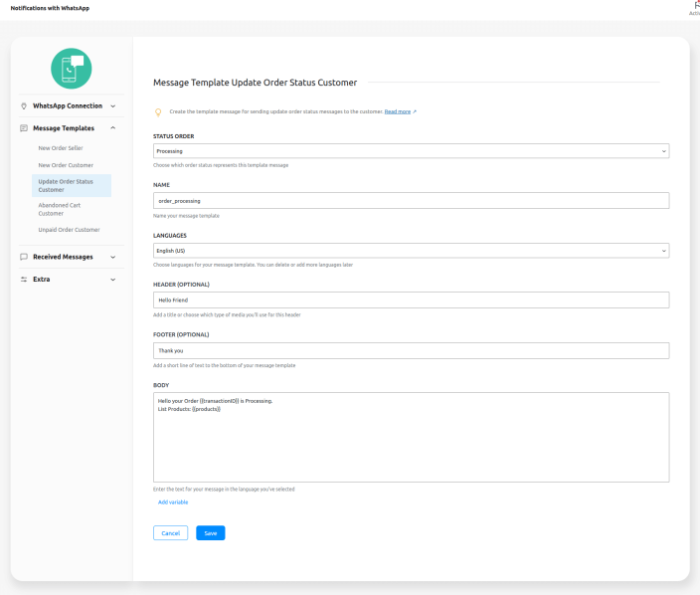
Task: Follow the Read more link
Action: 398,111
